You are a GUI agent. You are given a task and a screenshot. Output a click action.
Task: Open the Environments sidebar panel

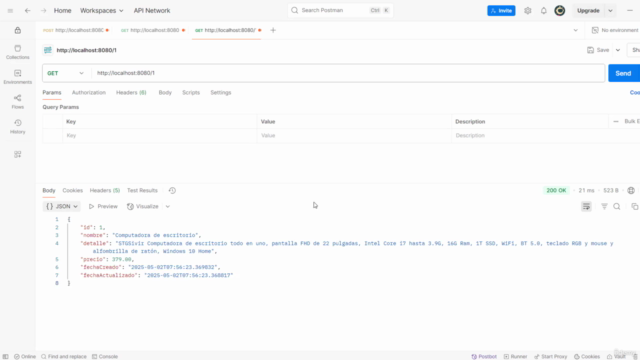coord(18,77)
